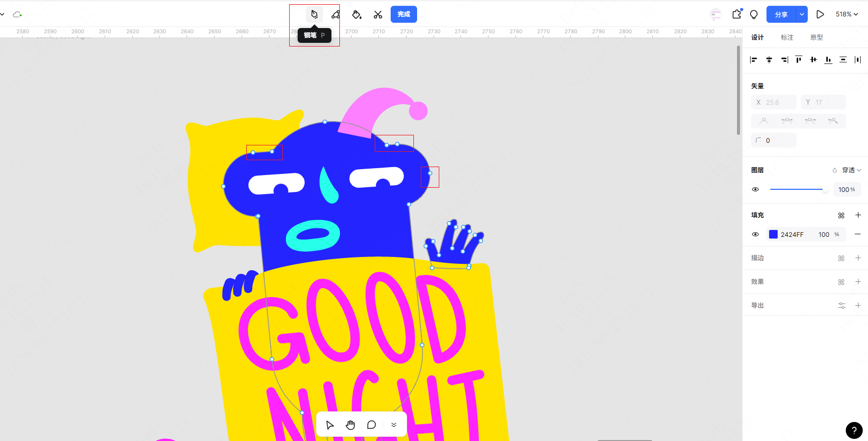868x441 pixels.
Task: Open the menu chevron at the far top-left
Action: pos(2,14)
